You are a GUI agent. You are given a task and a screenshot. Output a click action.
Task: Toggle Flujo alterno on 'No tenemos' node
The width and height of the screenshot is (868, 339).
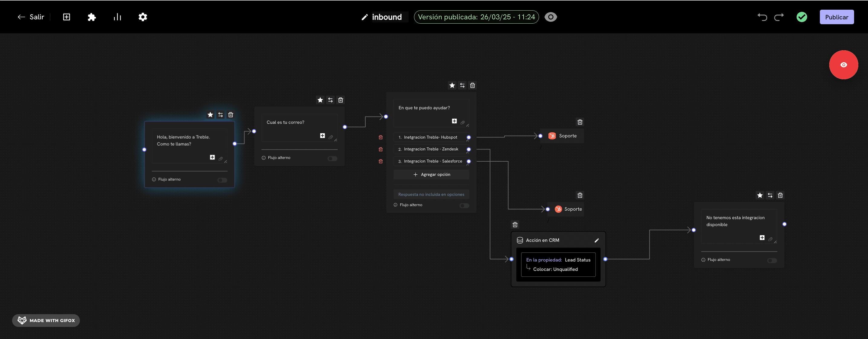coord(772,261)
